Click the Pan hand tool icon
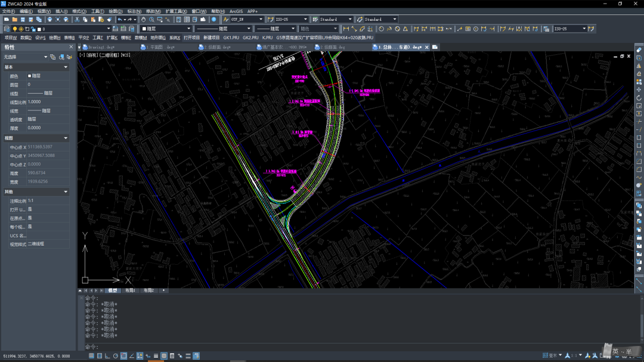Viewport: 644px width, 362px height. [x=144, y=20]
